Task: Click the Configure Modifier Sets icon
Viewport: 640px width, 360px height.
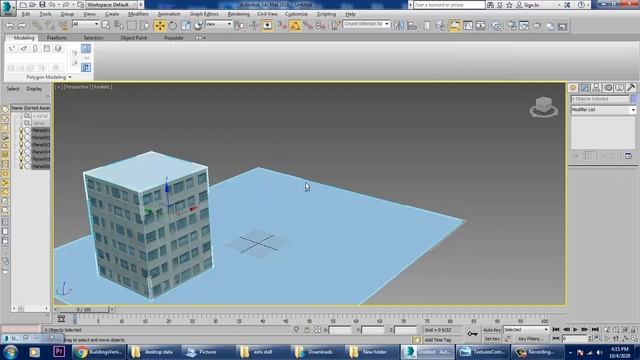Action: pos(628,156)
